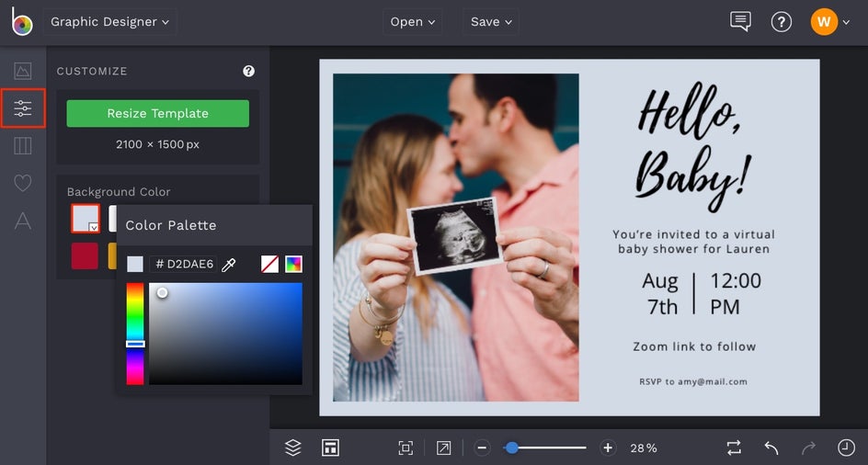Select the no-color transparent swatch
This screenshot has height=465, width=868.
(269, 265)
